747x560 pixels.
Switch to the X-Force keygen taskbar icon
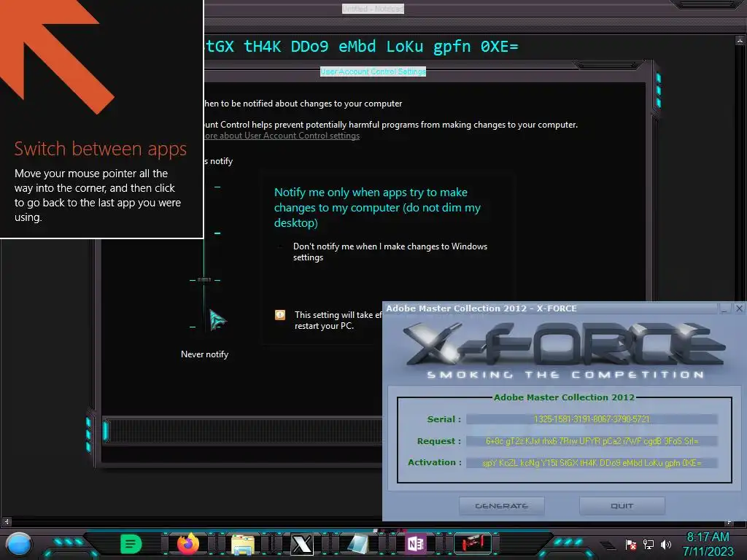[302, 544]
